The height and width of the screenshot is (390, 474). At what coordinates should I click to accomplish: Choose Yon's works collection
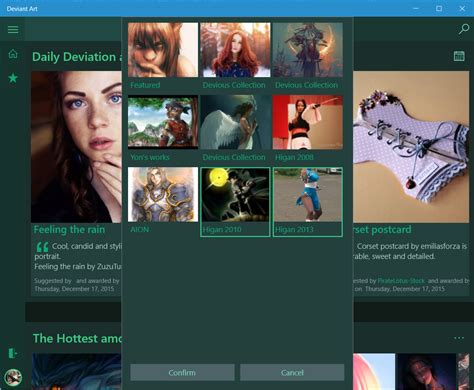163,128
